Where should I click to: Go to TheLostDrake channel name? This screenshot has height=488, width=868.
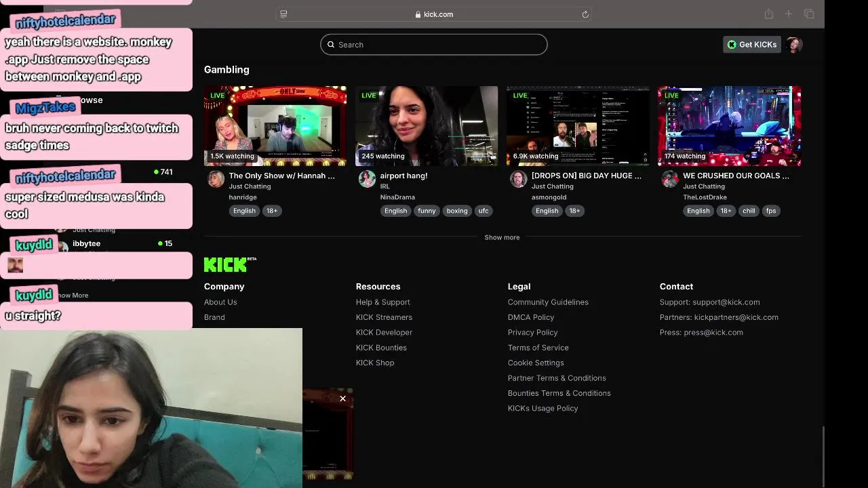point(705,197)
